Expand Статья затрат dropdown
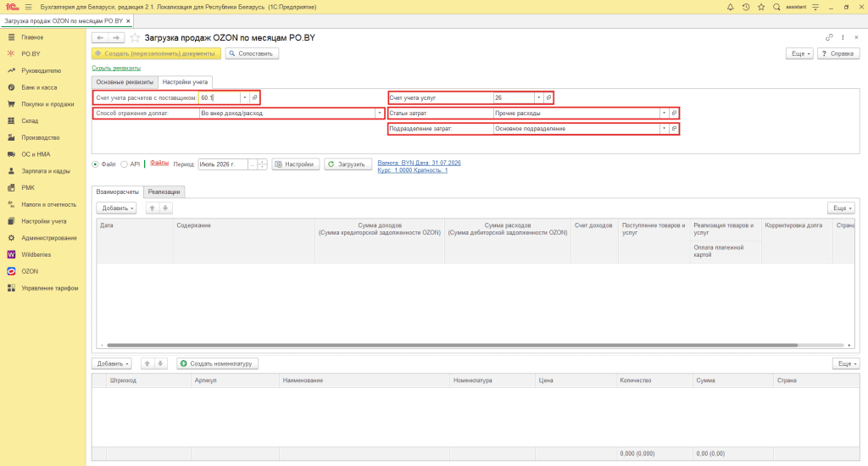The width and height of the screenshot is (868, 466). pyautogui.click(x=664, y=113)
